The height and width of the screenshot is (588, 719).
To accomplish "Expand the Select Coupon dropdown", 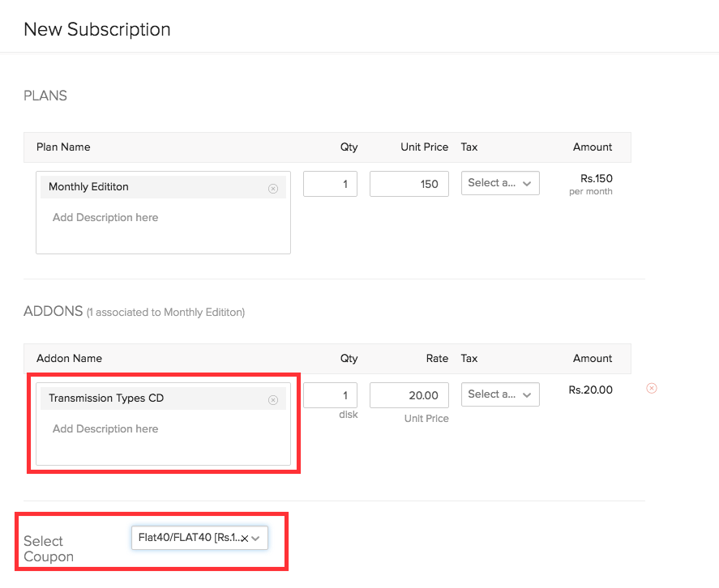I will click(x=255, y=539).
